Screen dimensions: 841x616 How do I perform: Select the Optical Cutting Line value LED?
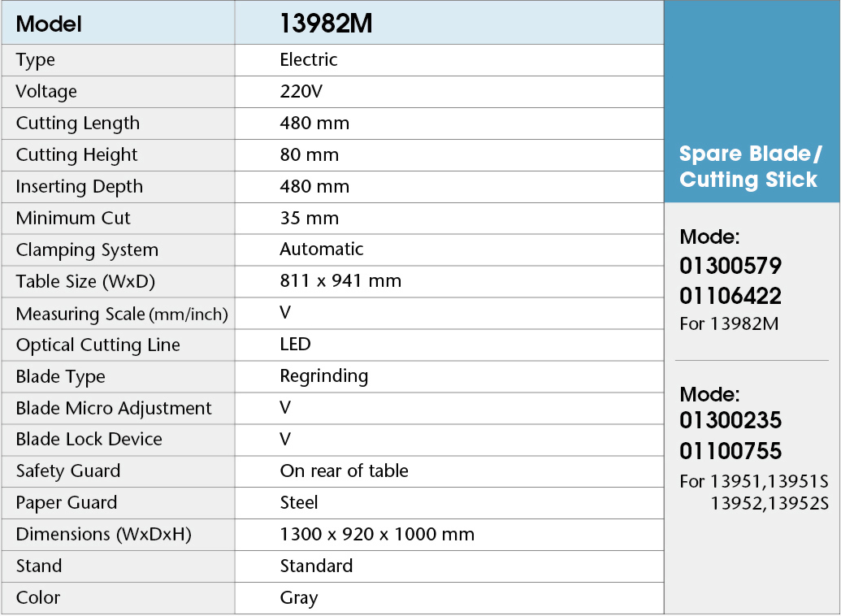click(x=295, y=345)
